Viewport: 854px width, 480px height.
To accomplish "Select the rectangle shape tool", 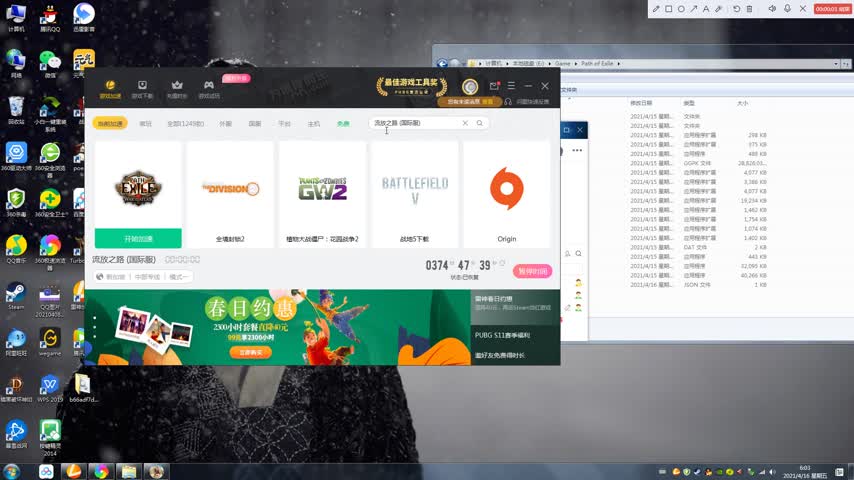I will [668, 9].
